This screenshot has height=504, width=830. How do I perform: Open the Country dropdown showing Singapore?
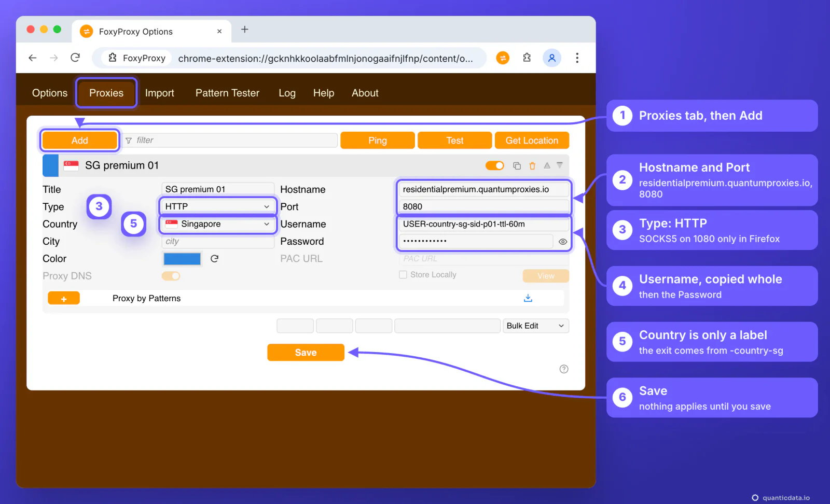217,224
